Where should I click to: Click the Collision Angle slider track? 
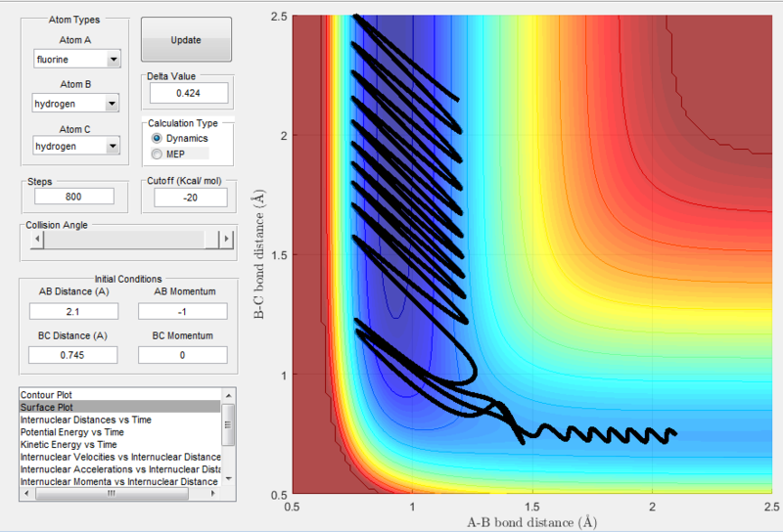[132, 239]
